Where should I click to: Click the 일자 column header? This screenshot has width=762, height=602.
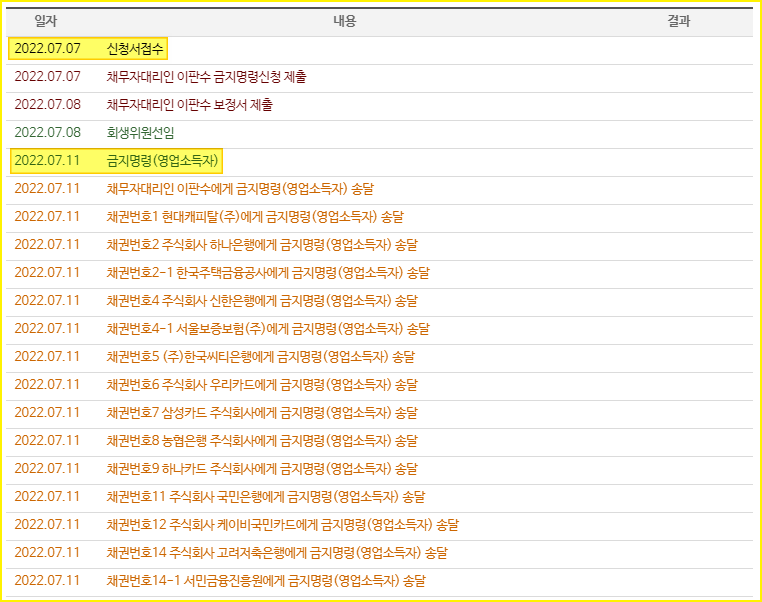pyautogui.click(x=46, y=21)
